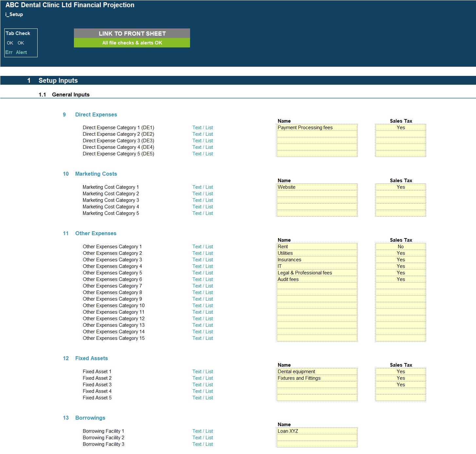This screenshot has height=454, width=476.
Task: Select the Sales Tax cell for Fixtures and Fittings
Action: [401, 378]
